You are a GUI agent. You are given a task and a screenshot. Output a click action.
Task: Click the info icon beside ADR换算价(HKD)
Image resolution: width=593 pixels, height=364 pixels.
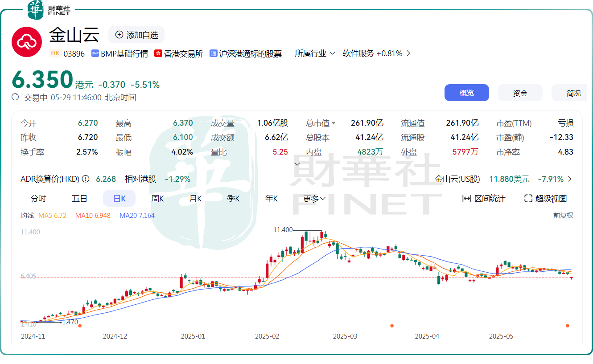click(x=86, y=179)
